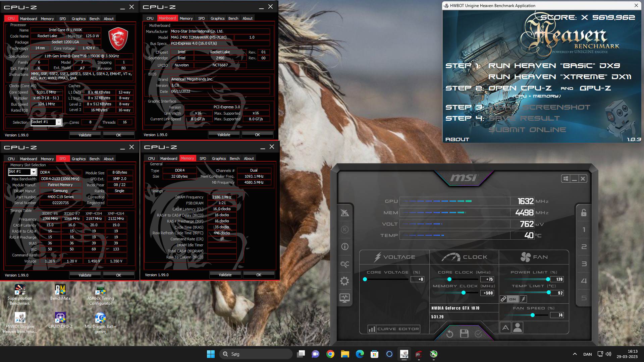Viewport: 644px width, 362px height.
Task: Unlock the profile lock in Afterburner
Action: click(x=584, y=213)
